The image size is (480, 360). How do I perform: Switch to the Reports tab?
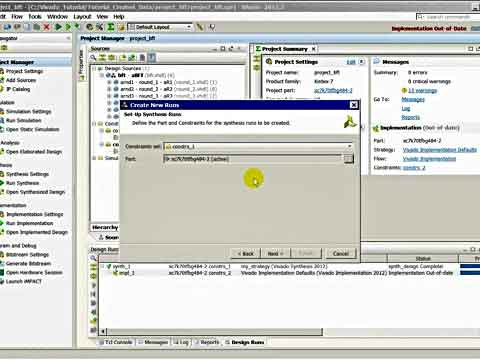207,342
